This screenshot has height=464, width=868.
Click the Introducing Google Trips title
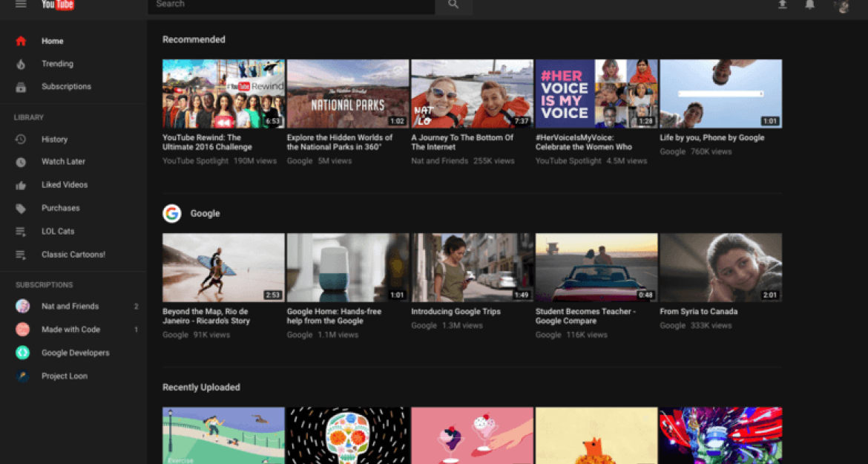coord(456,312)
